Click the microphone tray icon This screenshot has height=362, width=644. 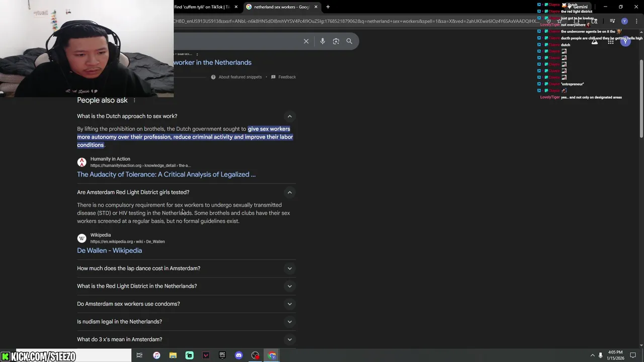(x=601, y=355)
